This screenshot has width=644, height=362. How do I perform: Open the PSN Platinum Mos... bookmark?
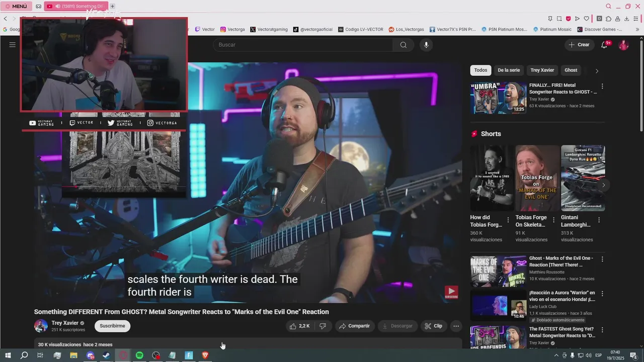point(504,29)
